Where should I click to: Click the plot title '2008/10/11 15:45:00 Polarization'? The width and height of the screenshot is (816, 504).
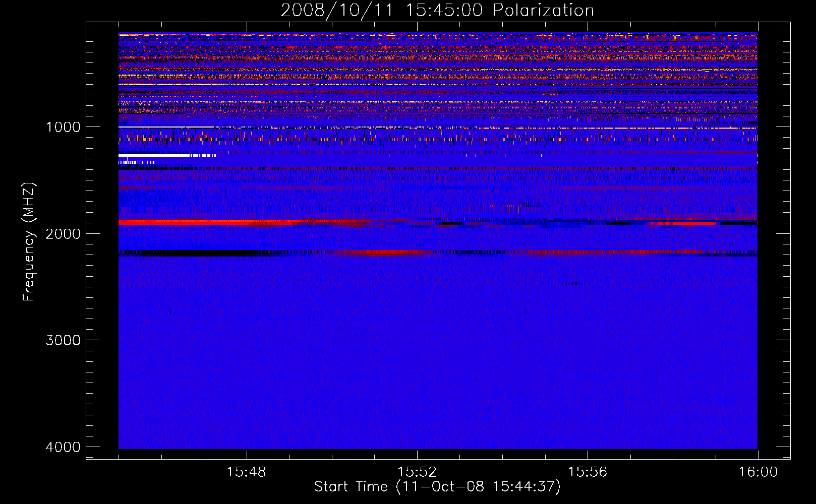click(x=437, y=11)
